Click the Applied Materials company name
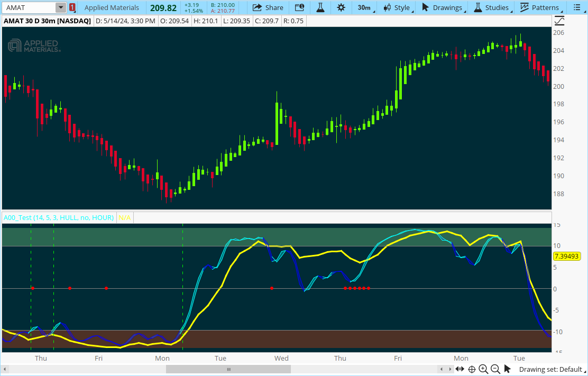 tap(112, 7)
